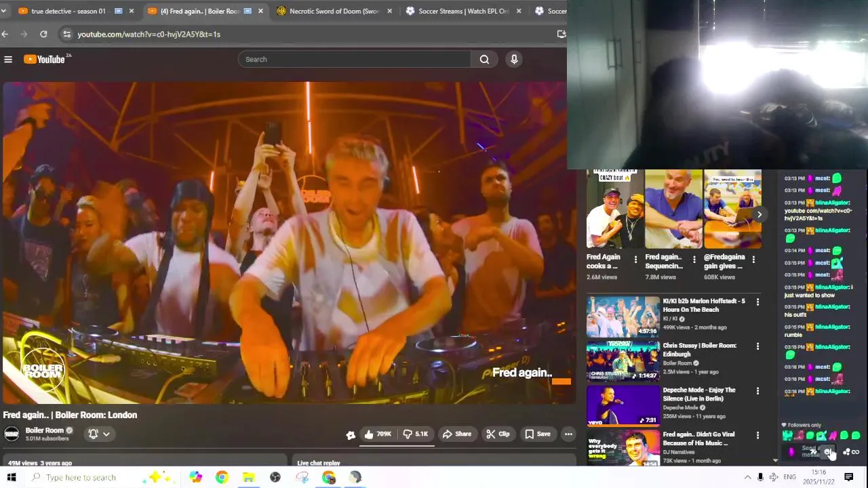Open the Snipping Tool taskbar icon
This screenshot has height=488, width=868.
point(302,477)
